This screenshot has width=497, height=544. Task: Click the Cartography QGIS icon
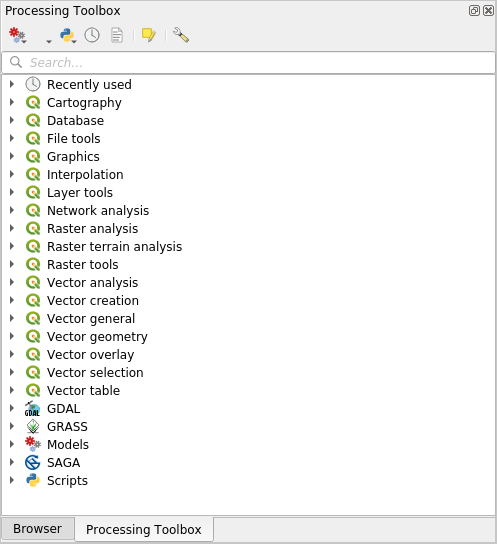[33, 102]
